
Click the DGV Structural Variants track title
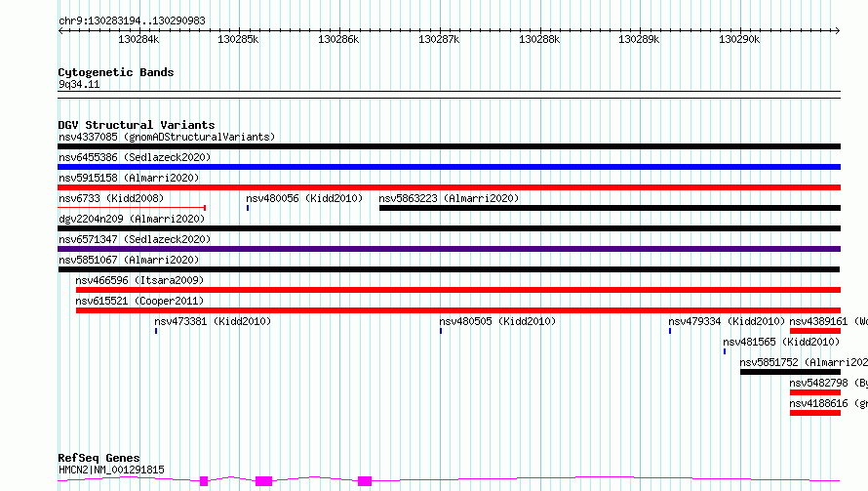point(137,125)
